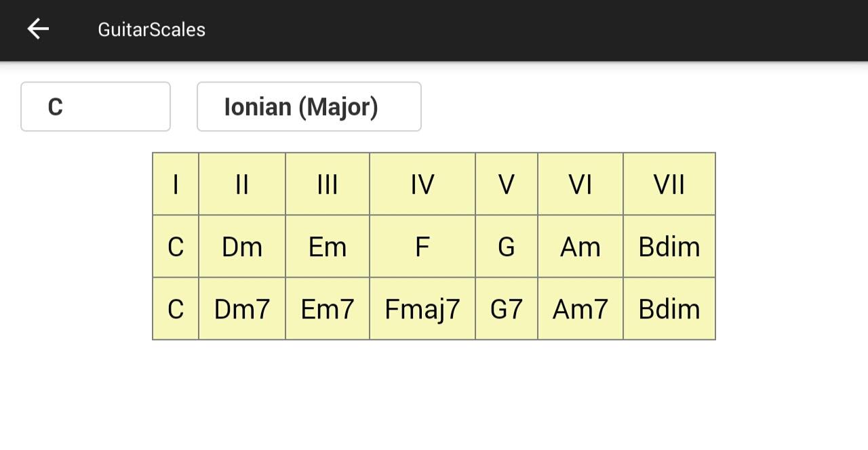Choose the Am chord cell

pos(580,247)
